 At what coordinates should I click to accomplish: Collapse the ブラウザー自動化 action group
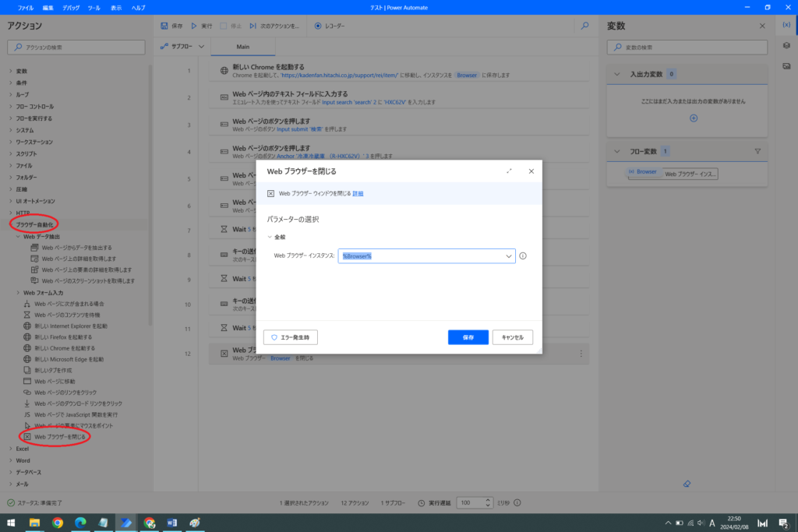pos(11,224)
